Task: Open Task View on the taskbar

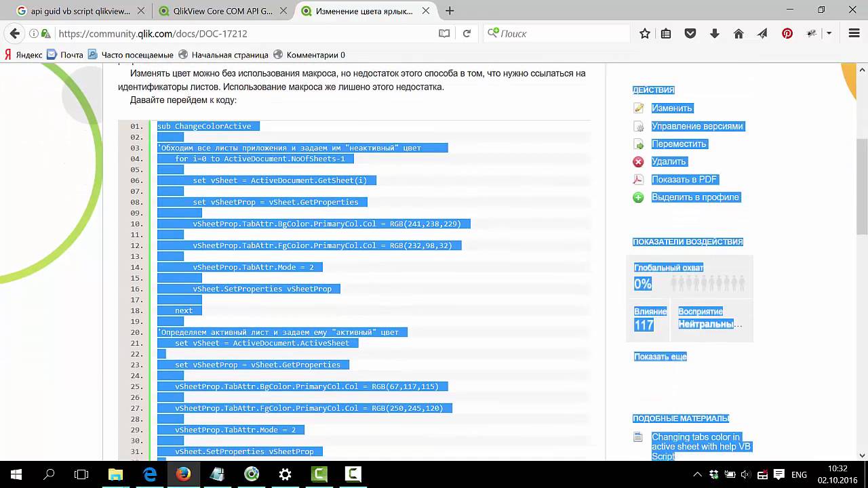Action: tap(81, 474)
